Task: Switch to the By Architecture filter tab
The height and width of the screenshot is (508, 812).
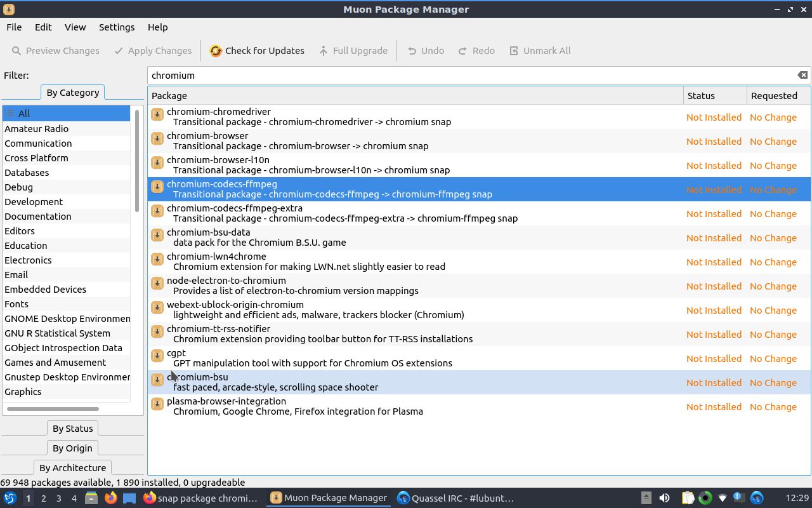Action: 73,467
